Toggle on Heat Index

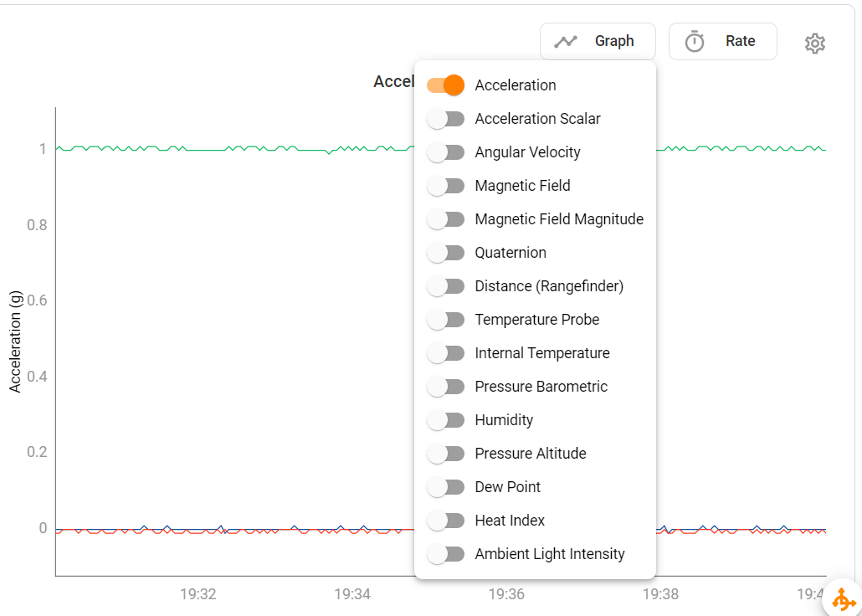[446, 520]
